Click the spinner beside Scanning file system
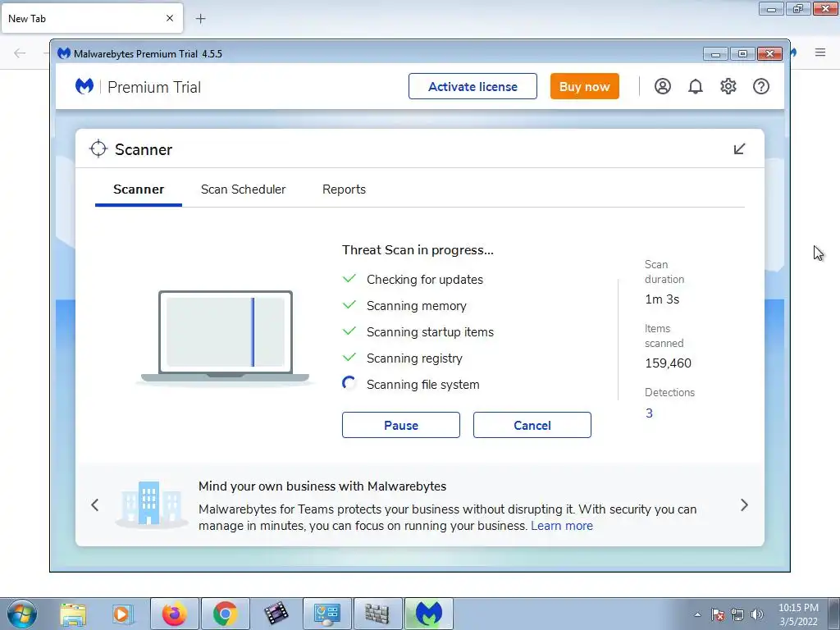This screenshot has height=630, width=840. click(349, 384)
